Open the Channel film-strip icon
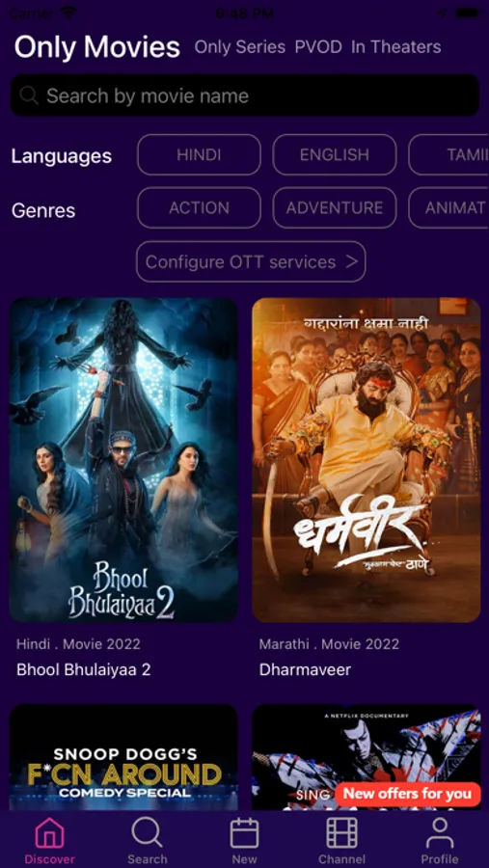Image resolution: width=489 pixels, height=868 pixels. (x=341, y=833)
